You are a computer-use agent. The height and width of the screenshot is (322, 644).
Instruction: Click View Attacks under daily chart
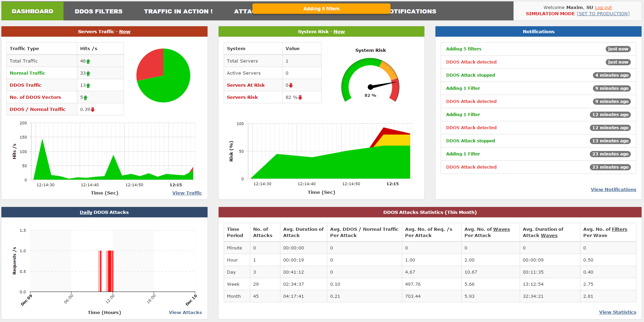[185, 313]
